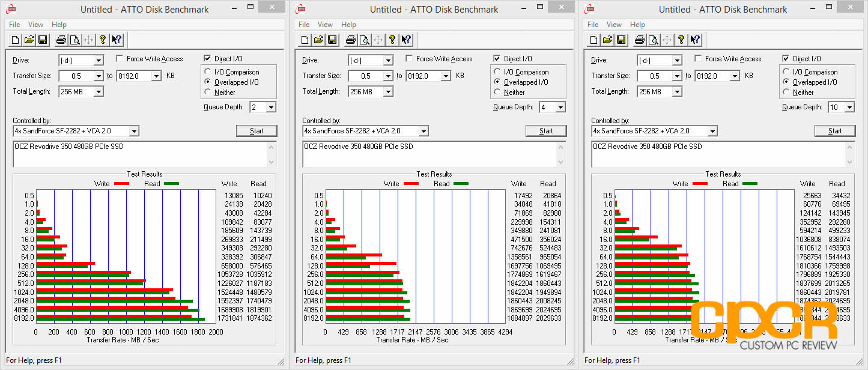Viewport: 868px width, 370px height.
Task: Click yellow question-mark Help icon, Queue Depth 10 window
Action: coord(681,40)
